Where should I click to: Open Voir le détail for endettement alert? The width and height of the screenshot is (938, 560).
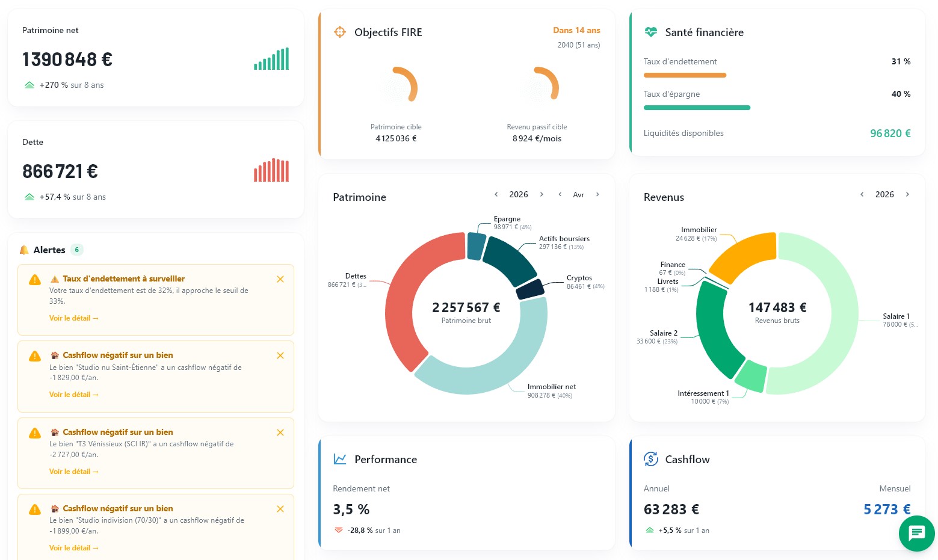click(x=73, y=318)
